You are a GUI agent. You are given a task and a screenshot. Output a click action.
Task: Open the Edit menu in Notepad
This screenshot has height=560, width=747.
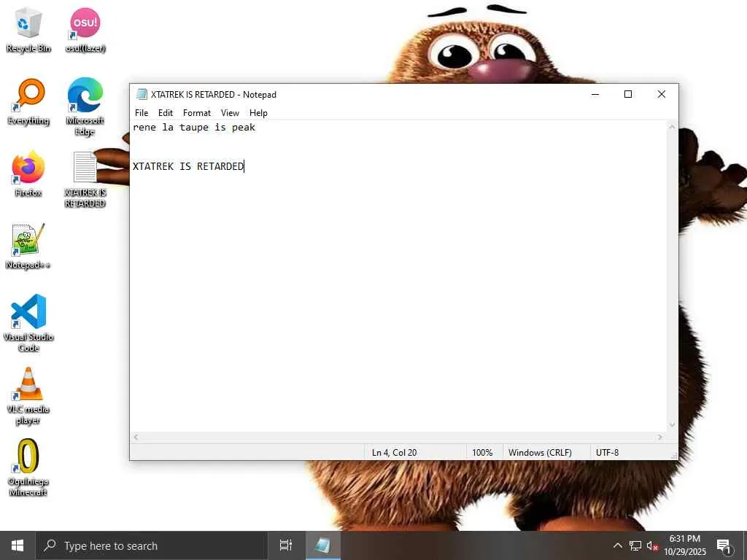pyautogui.click(x=166, y=113)
